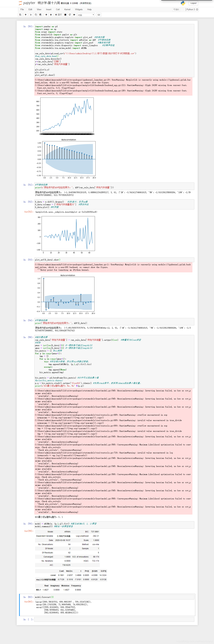The width and height of the screenshot is (214, 644).
Task: Click the BIC value 737.0991
Action: [95, 532]
